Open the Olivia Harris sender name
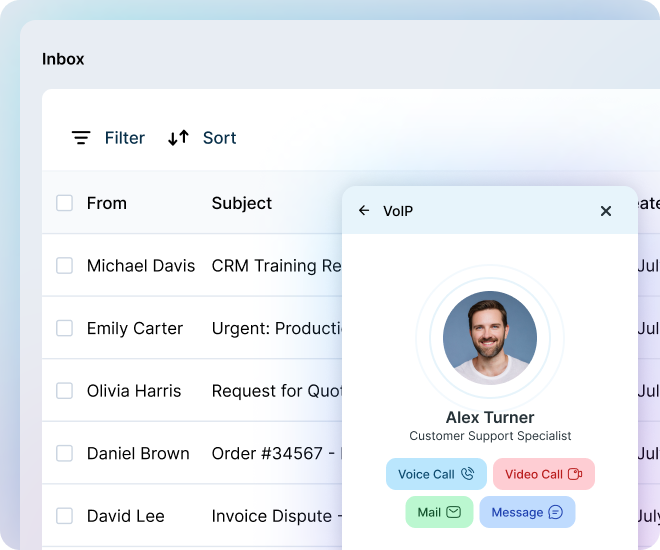The height and width of the screenshot is (550, 660). (x=134, y=391)
